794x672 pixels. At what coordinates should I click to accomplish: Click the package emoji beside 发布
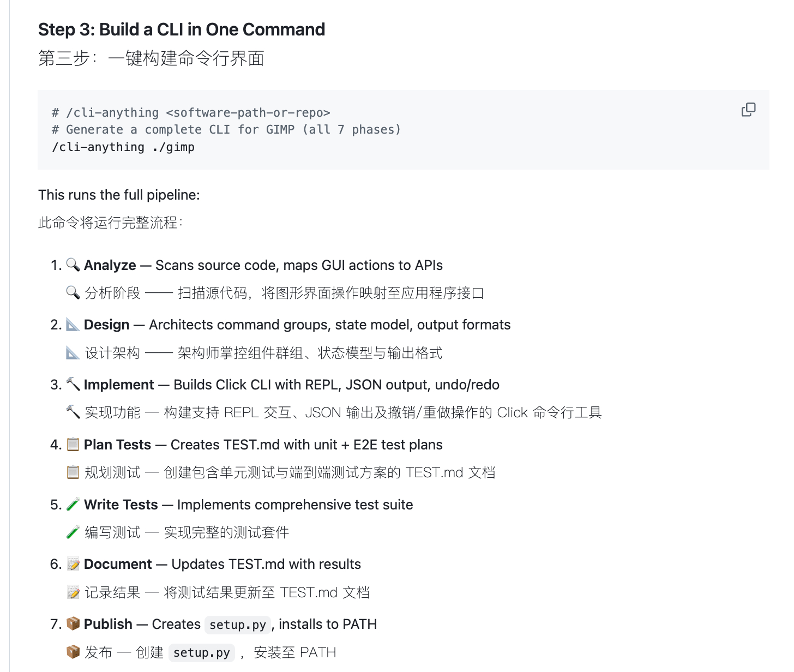coord(73,652)
